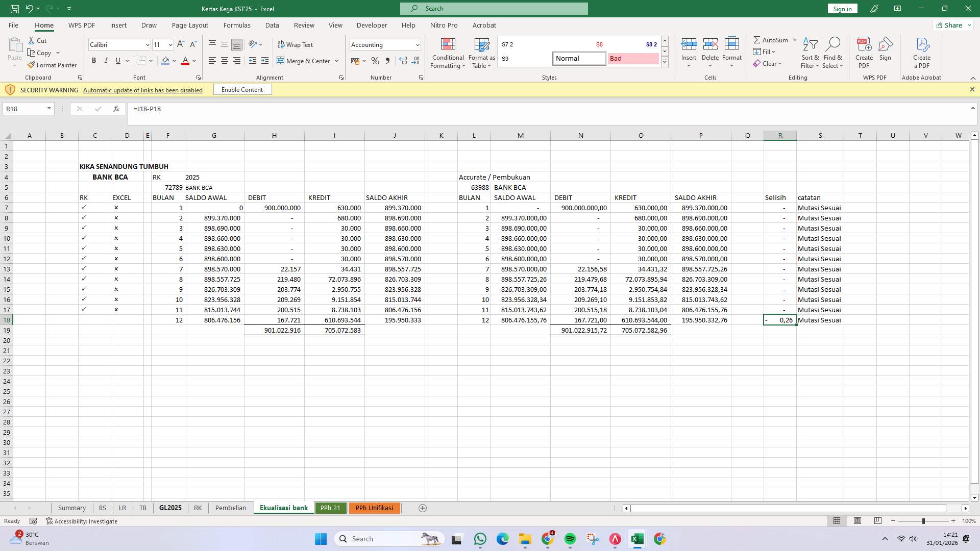Screen dimensions: 980x551
Task: Switch to the Formulas ribbon tab
Action: (x=237, y=25)
